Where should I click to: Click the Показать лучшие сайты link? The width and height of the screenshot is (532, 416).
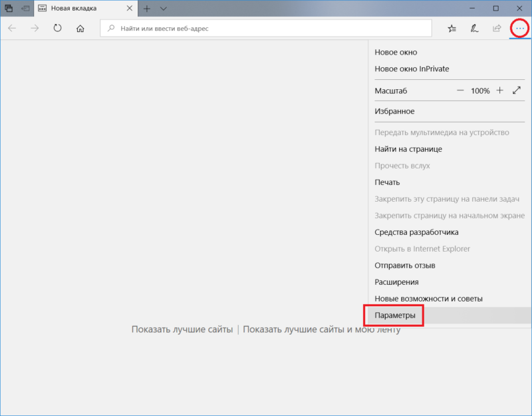[x=182, y=329]
